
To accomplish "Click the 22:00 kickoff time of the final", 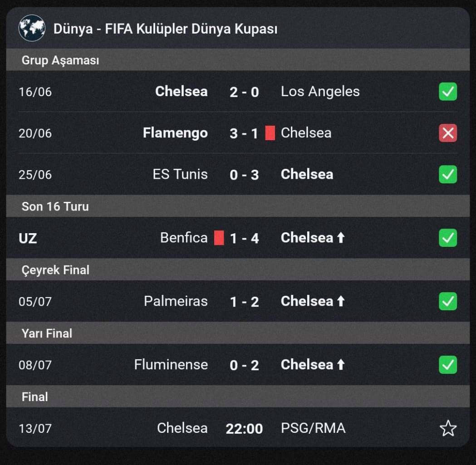I will (244, 429).
